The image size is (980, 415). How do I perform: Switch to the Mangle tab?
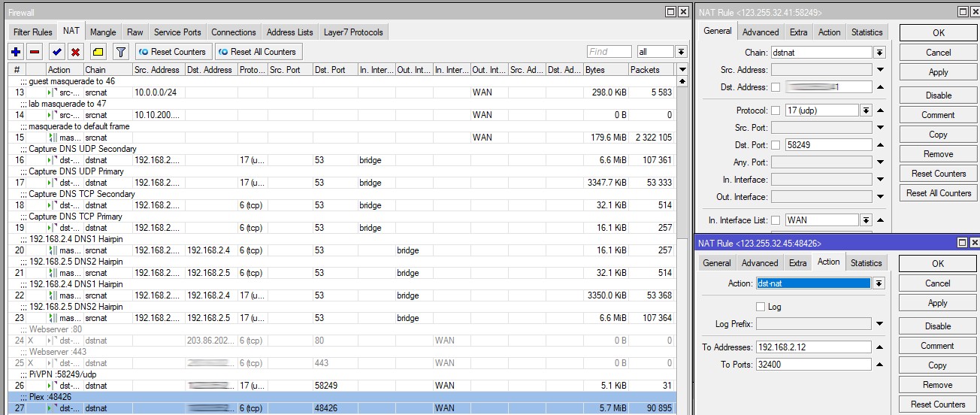pos(103,32)
